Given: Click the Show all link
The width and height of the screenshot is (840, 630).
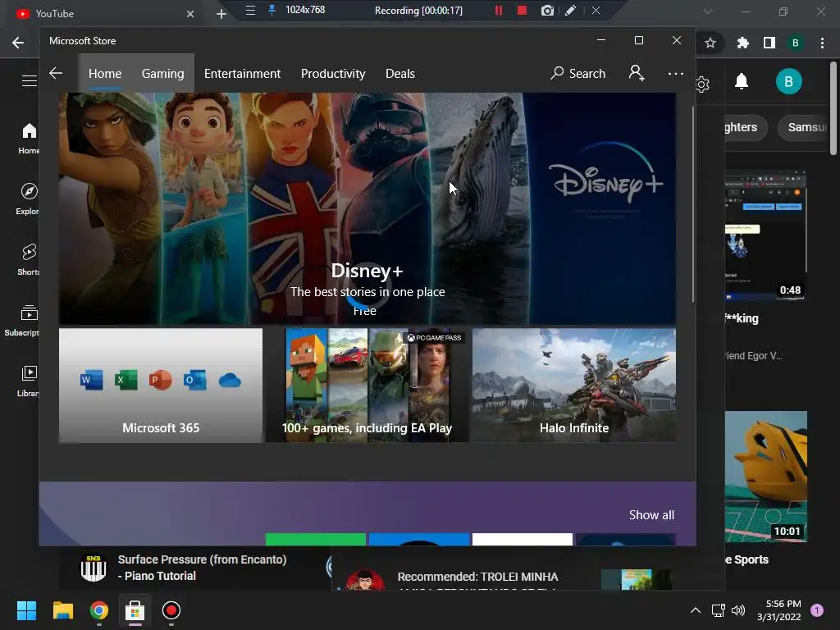Looking at the screenshot, I should [651, 515].
